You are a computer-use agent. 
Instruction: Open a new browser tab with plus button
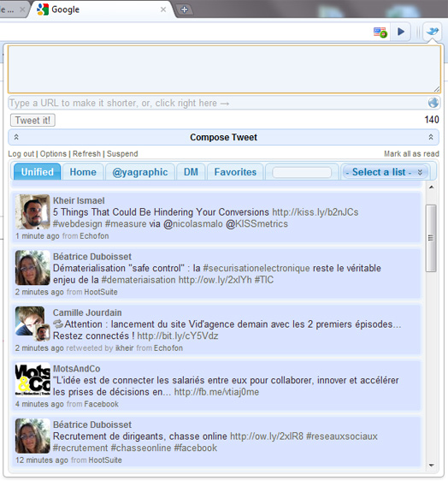pos(184,9)
